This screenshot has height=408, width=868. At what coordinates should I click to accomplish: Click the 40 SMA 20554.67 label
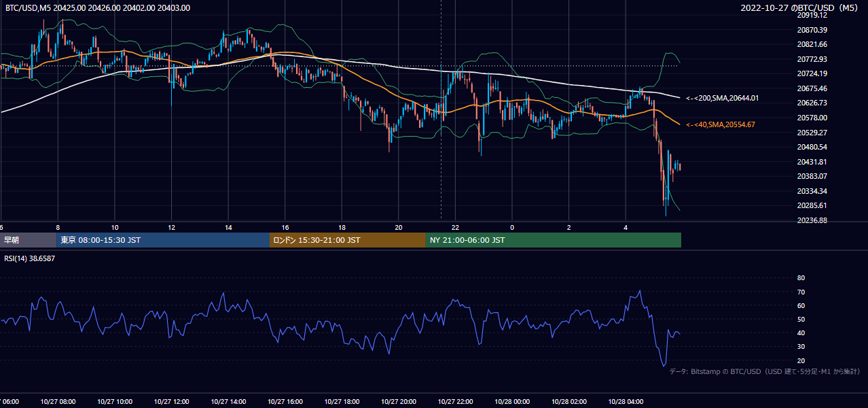coord(720,124)
